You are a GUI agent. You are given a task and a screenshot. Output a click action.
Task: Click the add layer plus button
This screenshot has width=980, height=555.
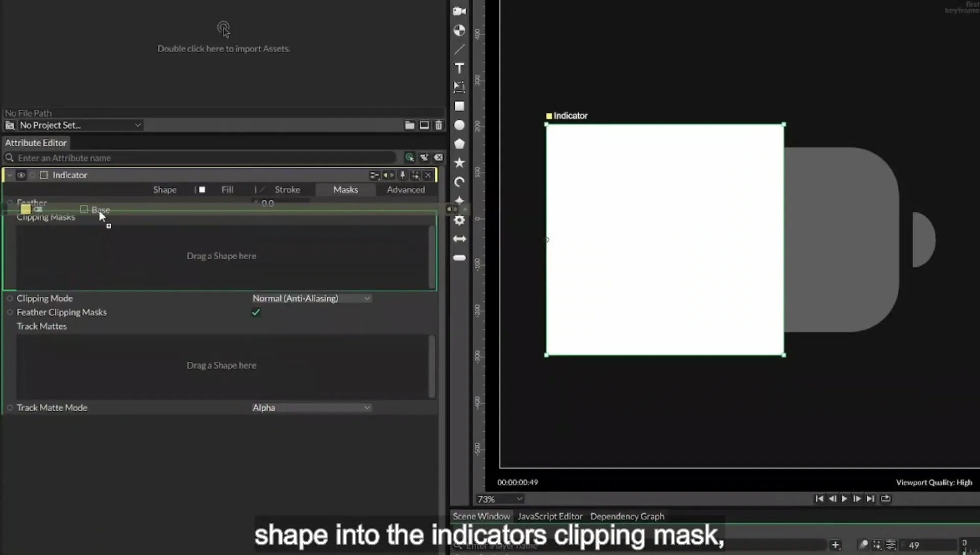click(835, 545)
